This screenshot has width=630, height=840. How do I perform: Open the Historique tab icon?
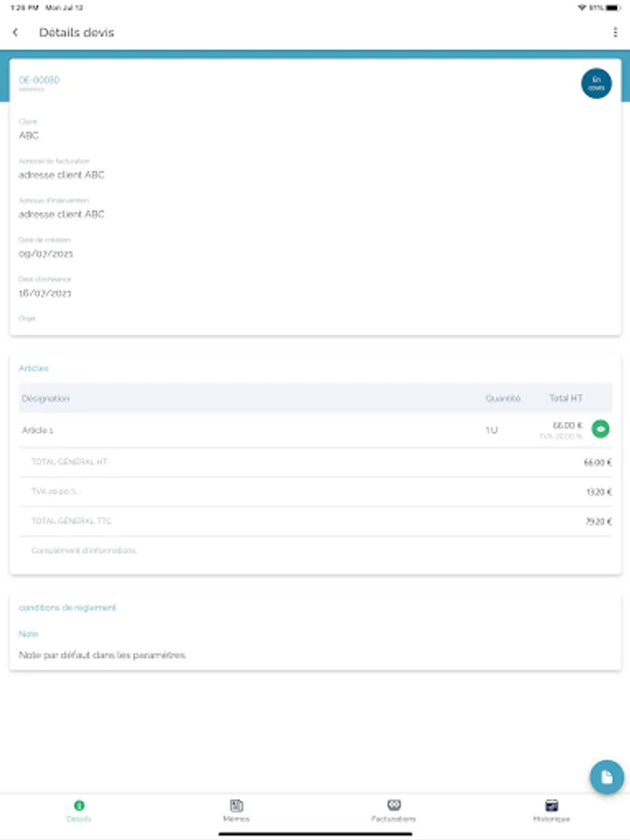tap(552, 805)
